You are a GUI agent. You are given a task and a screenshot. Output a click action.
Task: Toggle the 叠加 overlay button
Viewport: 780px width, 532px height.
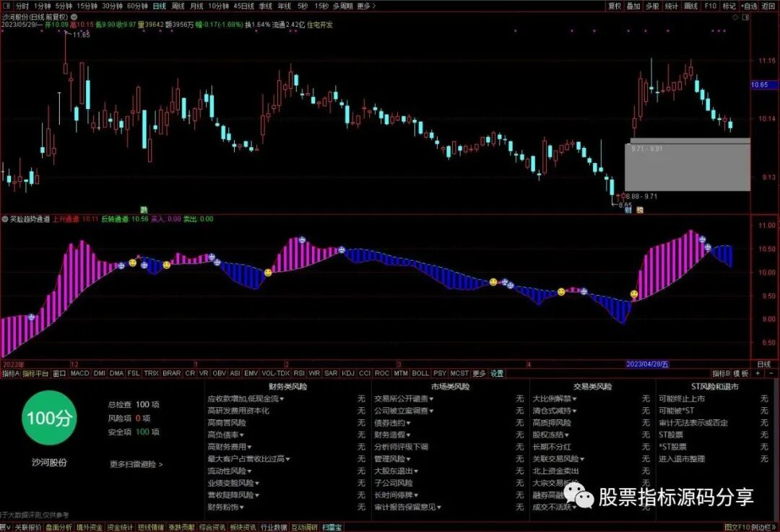(633, 6)
